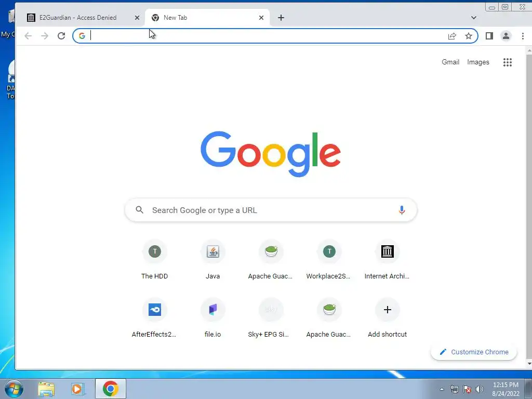The image size is (532, 399).
Task: Show hidden system tray icons
Action: tap(442, 389)
